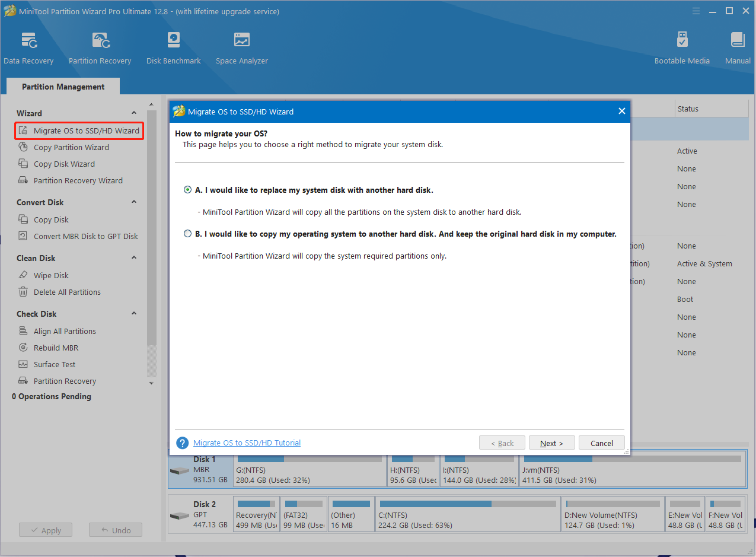Click Wipe Disk eraser icon
The width and height of the screenshot is (756, 557).
point(23,275)
